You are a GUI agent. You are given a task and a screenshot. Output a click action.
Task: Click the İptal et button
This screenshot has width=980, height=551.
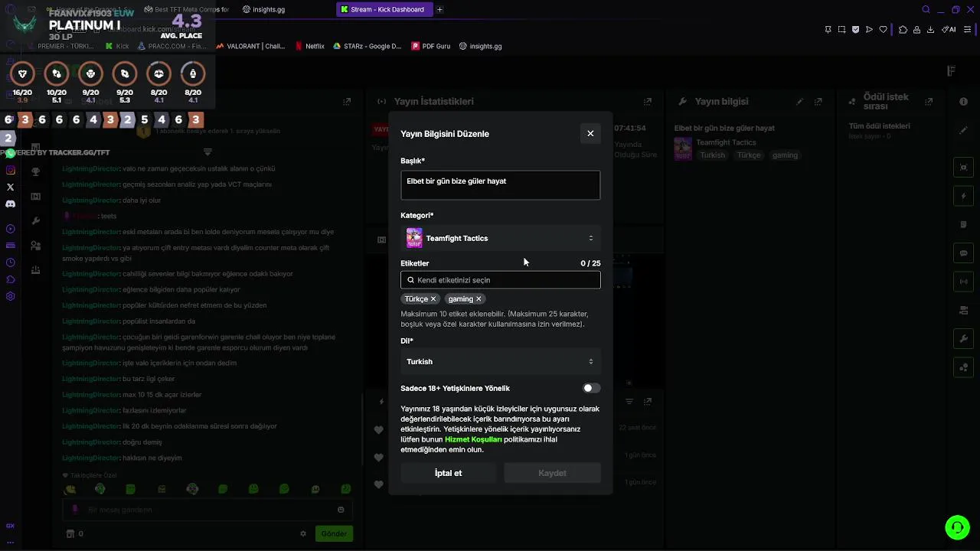click(449, 473)
